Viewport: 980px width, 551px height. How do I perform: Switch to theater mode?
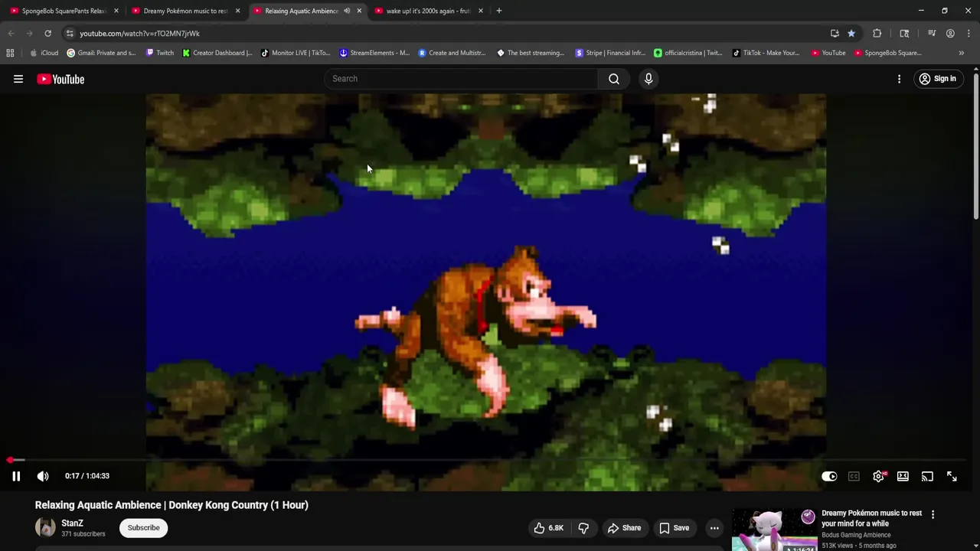click(x=903, y=476)
